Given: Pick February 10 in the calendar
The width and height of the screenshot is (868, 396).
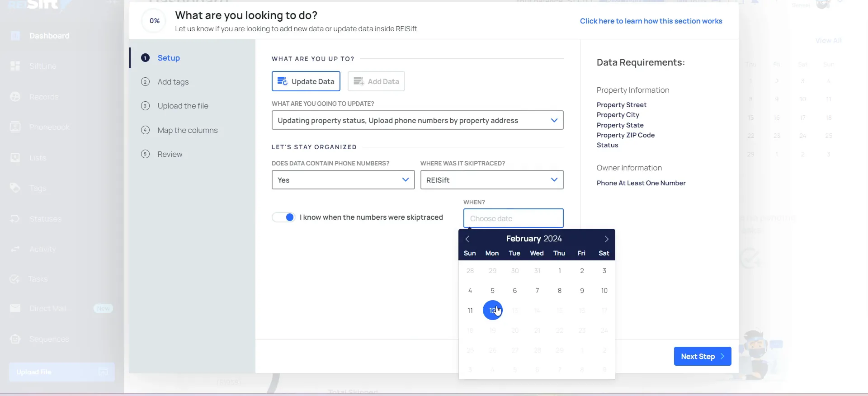Looking at the screenshot, I should coord(604,291).
